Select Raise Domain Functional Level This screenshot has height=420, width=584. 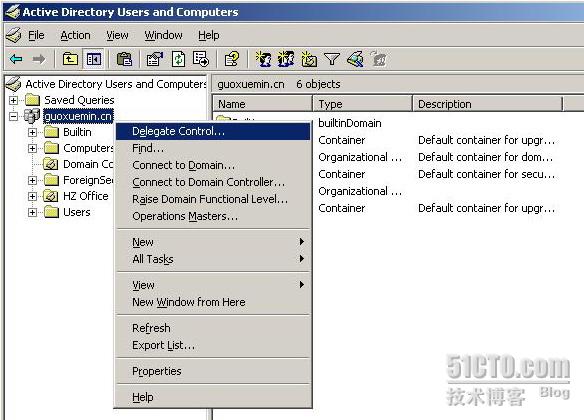click(x=213, y=199)
